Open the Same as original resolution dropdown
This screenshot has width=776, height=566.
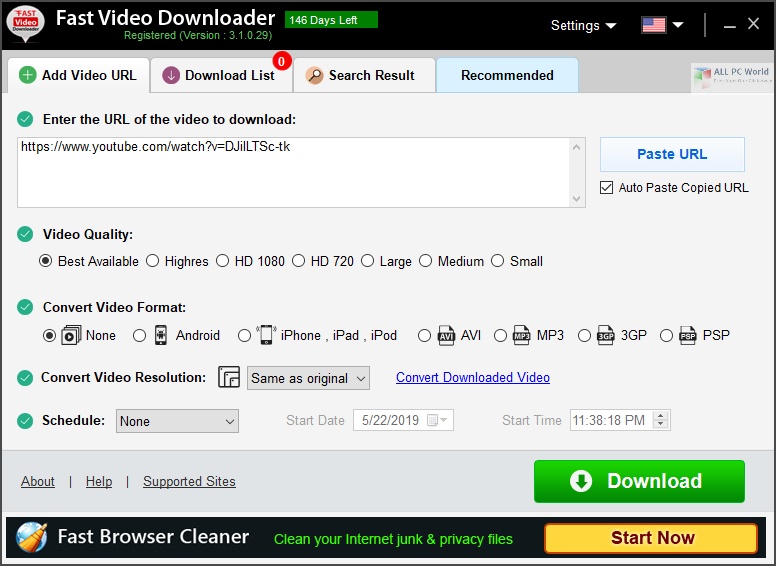pyautogui.click(x=308, y=378)
